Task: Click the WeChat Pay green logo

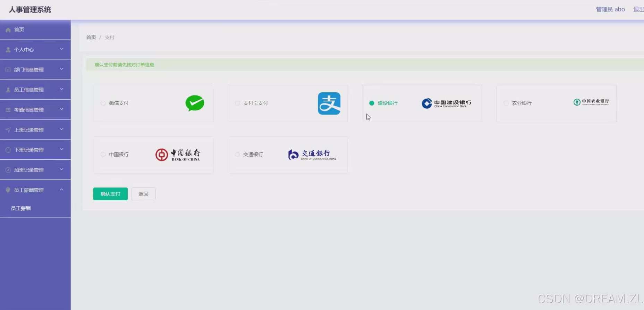Action: [195, 103]
